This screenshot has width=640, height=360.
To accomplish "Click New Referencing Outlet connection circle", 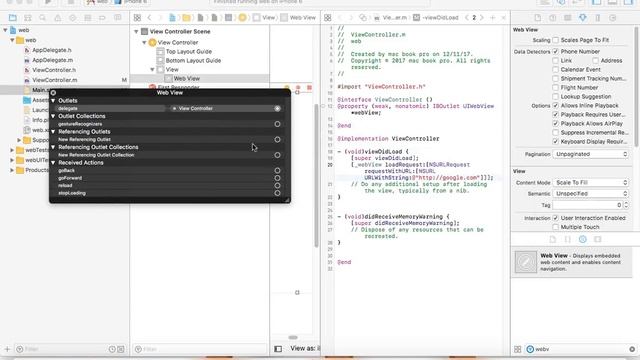I will click(x=278, y=140).
